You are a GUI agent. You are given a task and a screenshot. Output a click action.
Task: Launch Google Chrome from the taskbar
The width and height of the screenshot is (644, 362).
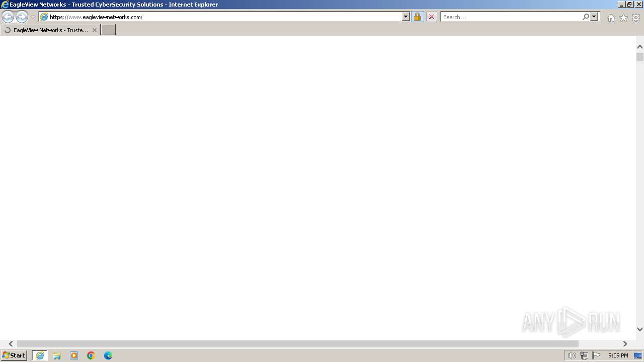[91, 355]
